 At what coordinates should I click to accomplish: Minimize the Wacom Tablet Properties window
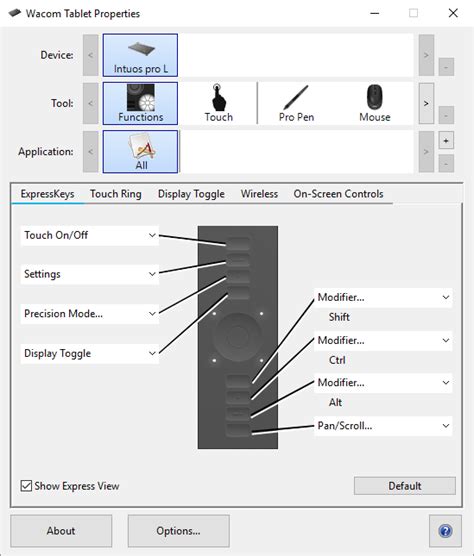pos(375,13)
